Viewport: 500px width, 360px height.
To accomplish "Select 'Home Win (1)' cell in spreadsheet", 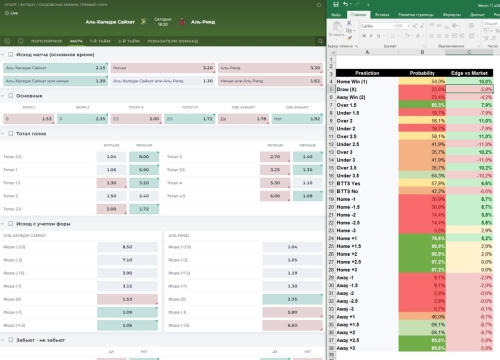I will click(367, 81).
